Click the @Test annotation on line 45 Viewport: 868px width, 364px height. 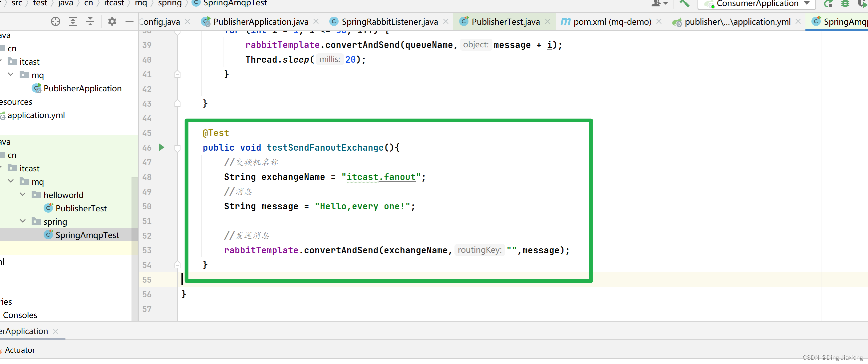(216, 133)
